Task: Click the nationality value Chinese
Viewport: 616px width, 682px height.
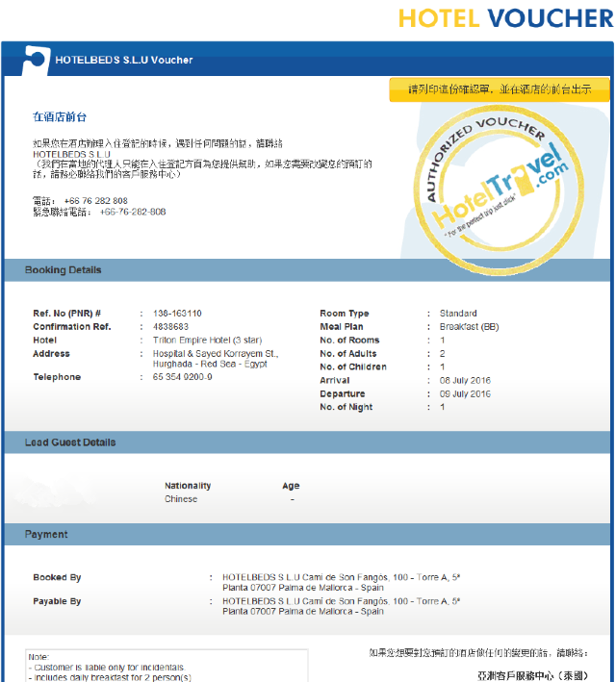Action: click(181, 499)
